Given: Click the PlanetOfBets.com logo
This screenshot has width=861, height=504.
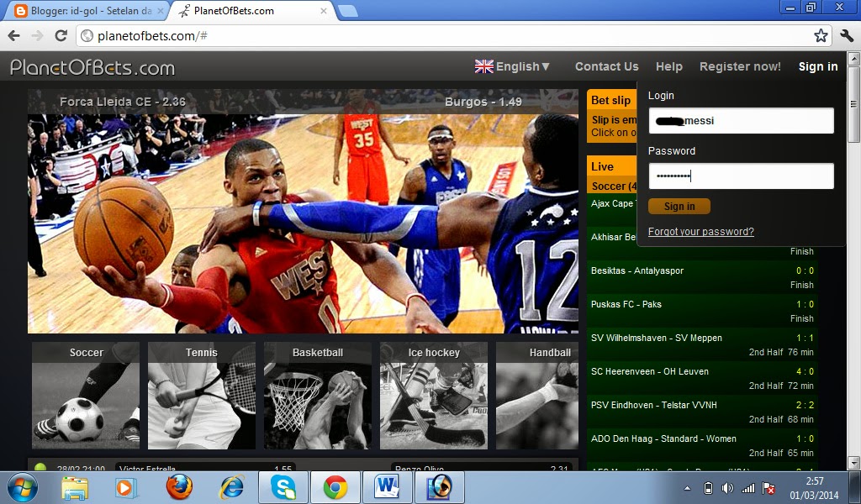Looking at the screenshot, I should (x=92, y=67).
